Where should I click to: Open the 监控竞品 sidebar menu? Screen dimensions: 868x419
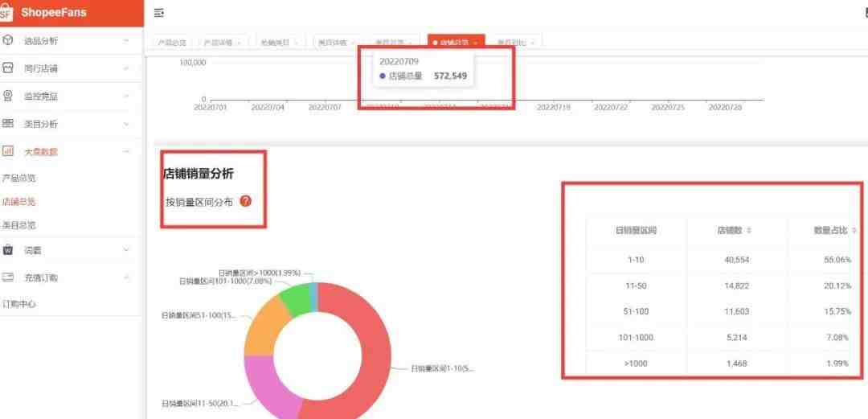pyautogui.click(x=72, y=97)
